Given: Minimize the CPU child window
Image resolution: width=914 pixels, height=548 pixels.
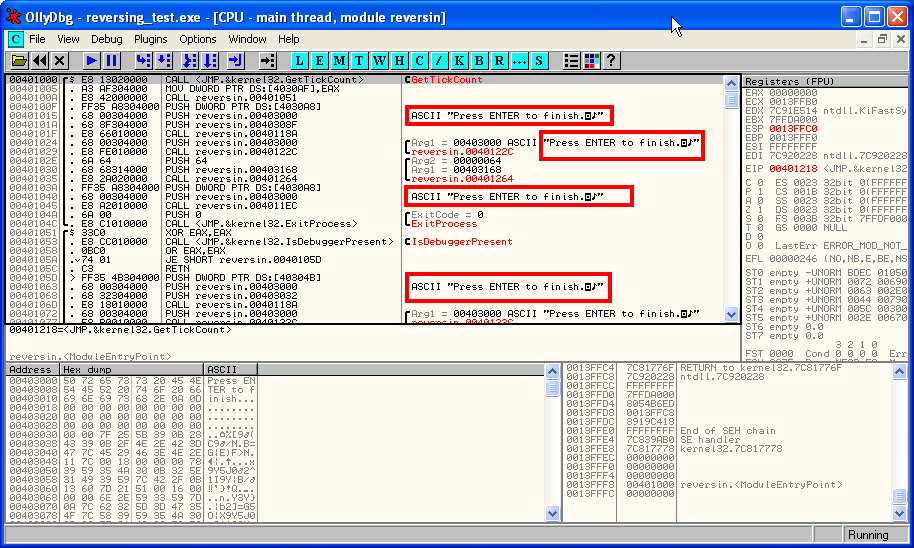Looking at the screenshot, I should [x=864, y=39].
